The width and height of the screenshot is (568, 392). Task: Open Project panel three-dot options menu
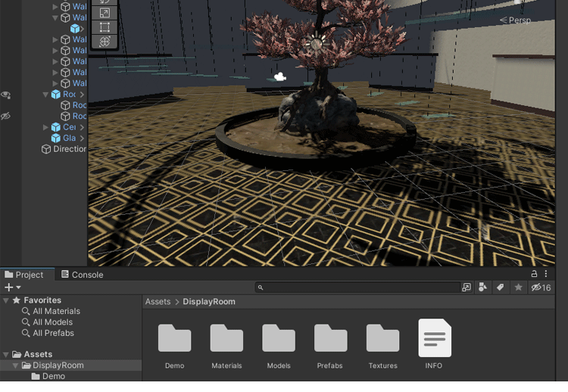(x=546, y=274)
